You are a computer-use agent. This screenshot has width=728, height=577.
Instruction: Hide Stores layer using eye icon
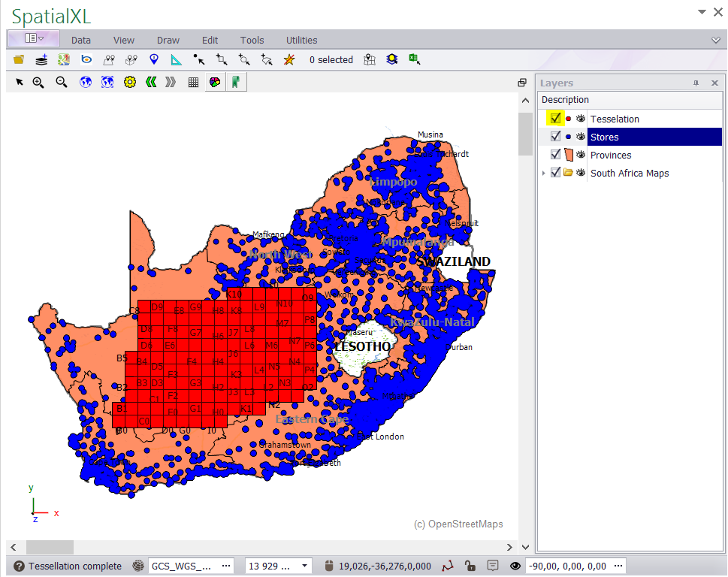pos(580,137)
